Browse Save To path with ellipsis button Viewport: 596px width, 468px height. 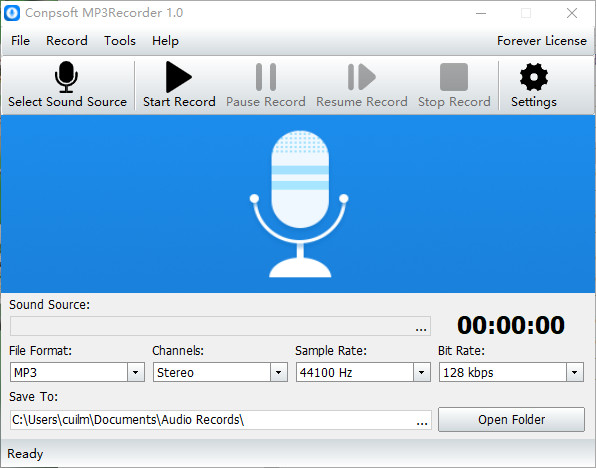[422, 420]
